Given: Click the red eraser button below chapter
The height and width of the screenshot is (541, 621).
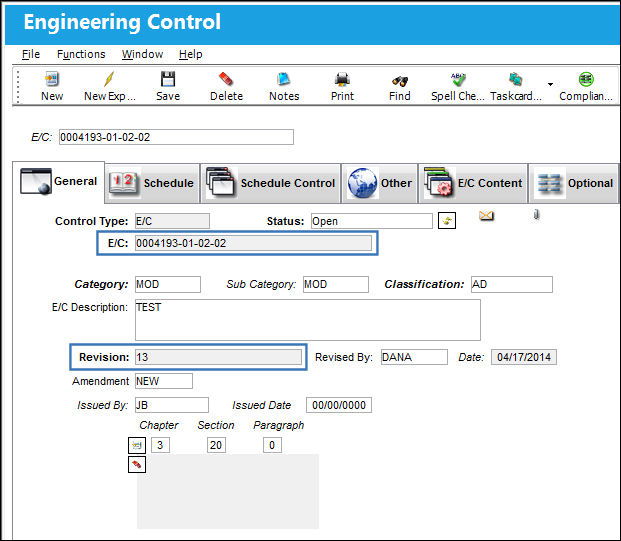Looking at the screenshot, I should point(137,464).
